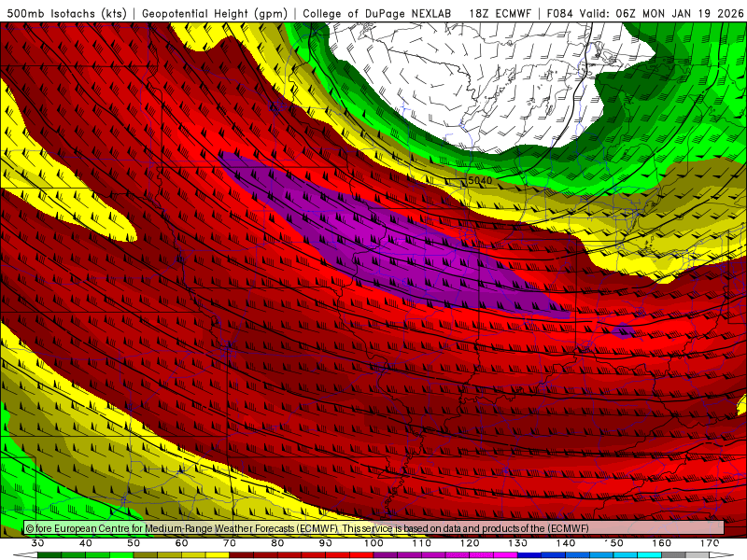747x560 pixels.
Task: Click the dark red swatch beginning at 70
Action: coord(242,555)
